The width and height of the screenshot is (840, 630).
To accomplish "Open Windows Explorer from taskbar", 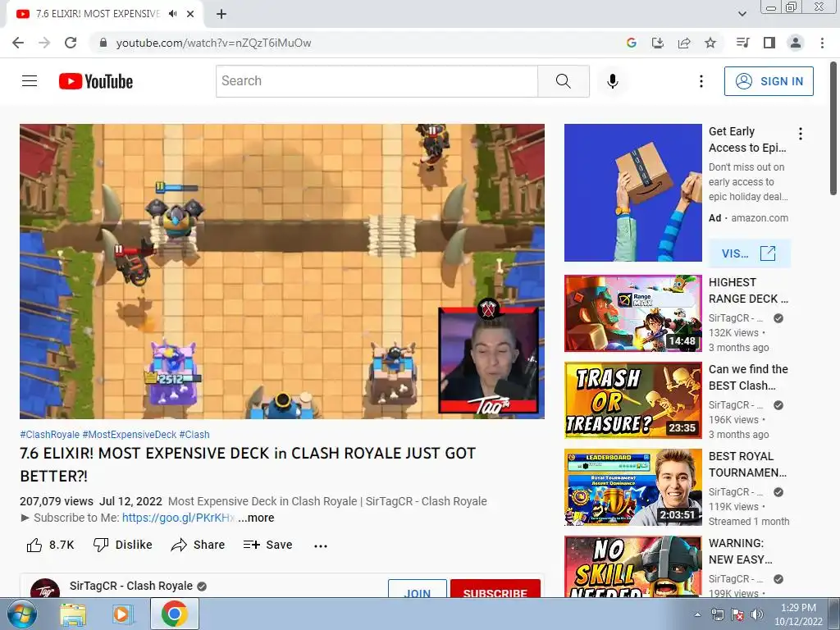I will click(73, 614).
